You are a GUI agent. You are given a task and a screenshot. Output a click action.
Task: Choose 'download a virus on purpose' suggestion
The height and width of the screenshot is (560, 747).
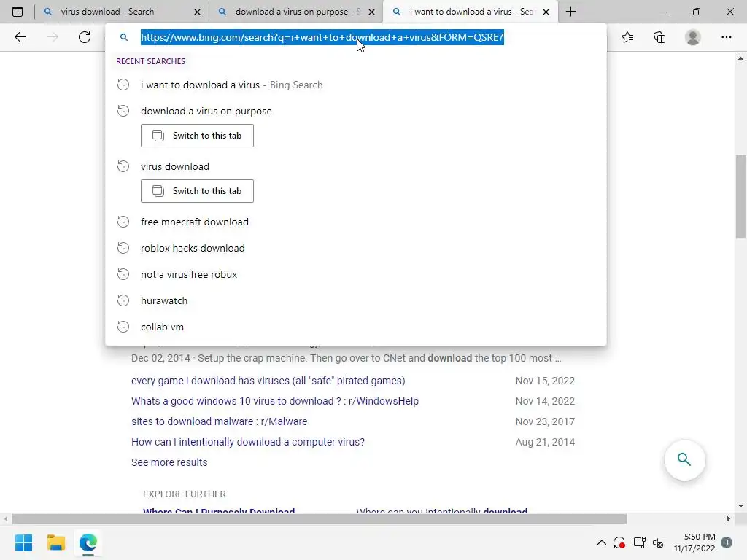355,111
